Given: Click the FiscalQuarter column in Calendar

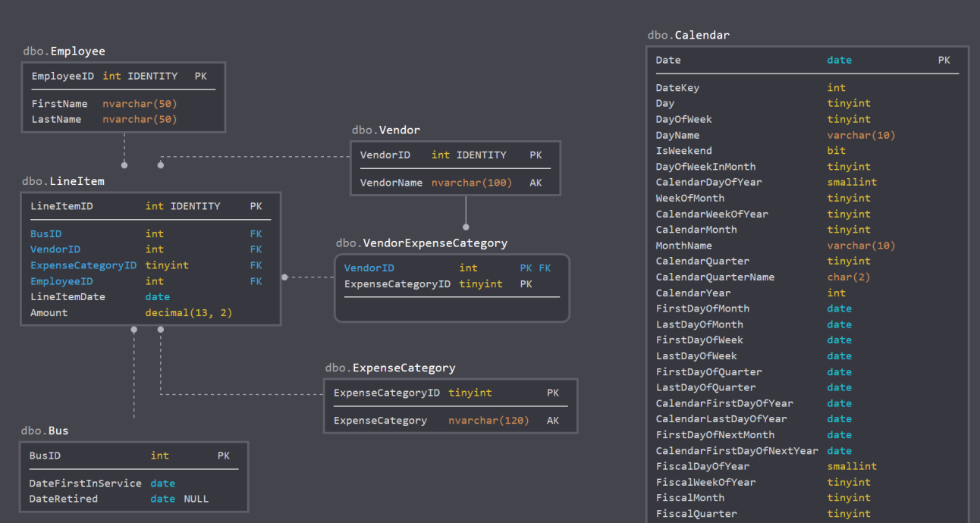Looking at the screenshot, I should click(696, 514).
